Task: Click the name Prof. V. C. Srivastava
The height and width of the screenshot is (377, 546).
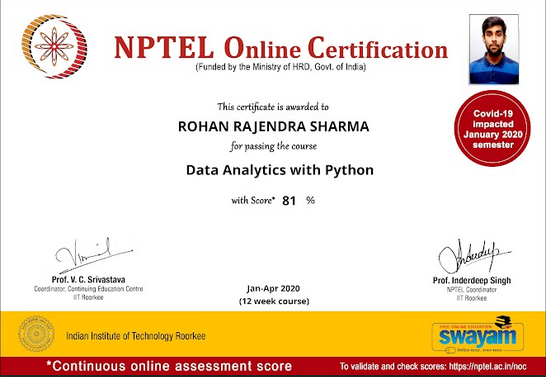Action: point(88,280)
